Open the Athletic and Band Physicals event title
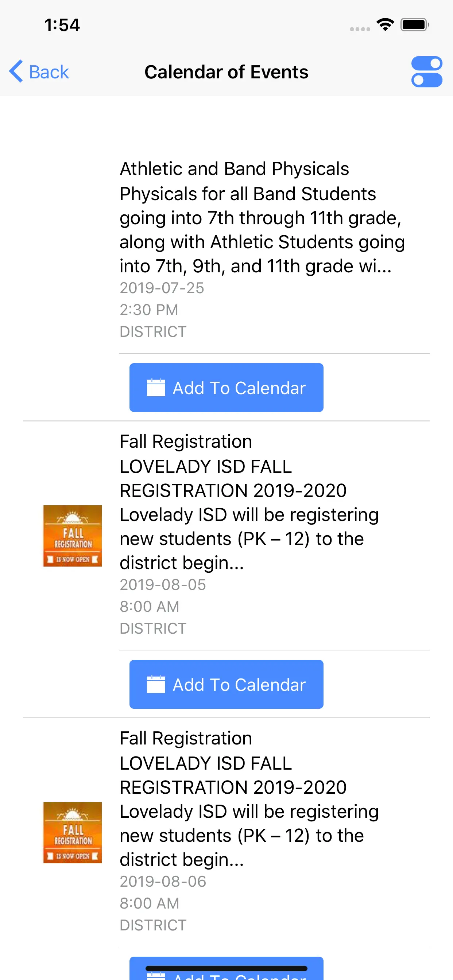Viewport: 453px width, 980px height. 234,169
